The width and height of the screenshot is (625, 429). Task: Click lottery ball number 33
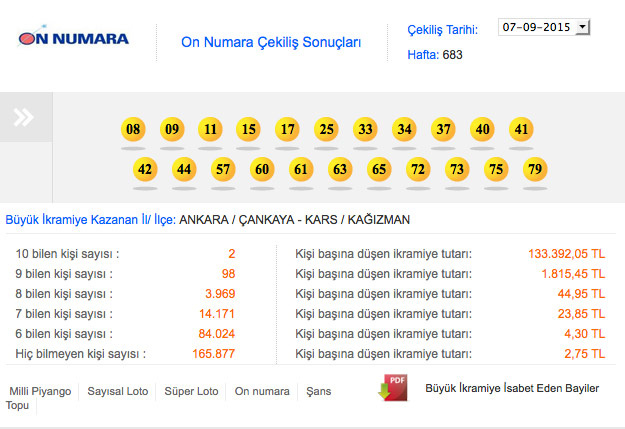point(365,129)
